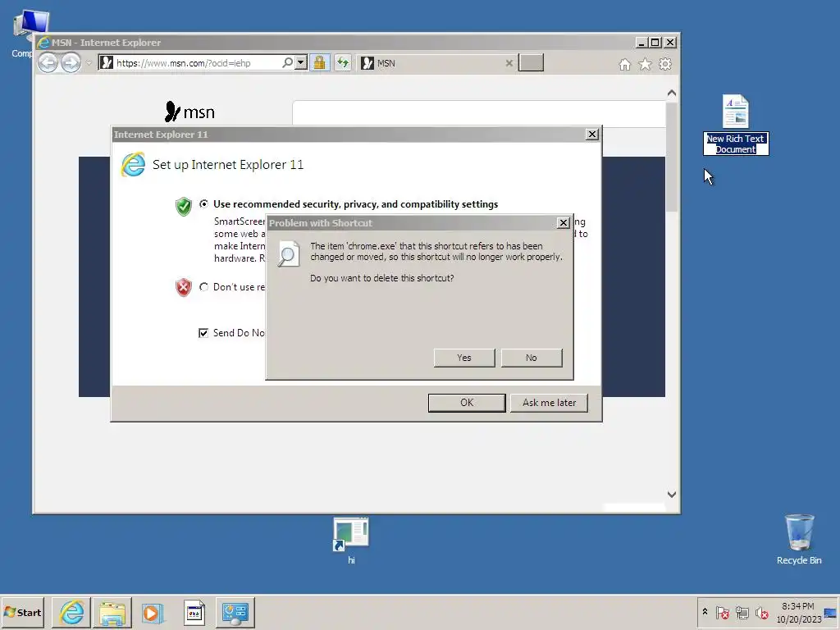Click the IE vertical scrollbar thumb
The image size is (840, 630).
[x=672, y=157]
